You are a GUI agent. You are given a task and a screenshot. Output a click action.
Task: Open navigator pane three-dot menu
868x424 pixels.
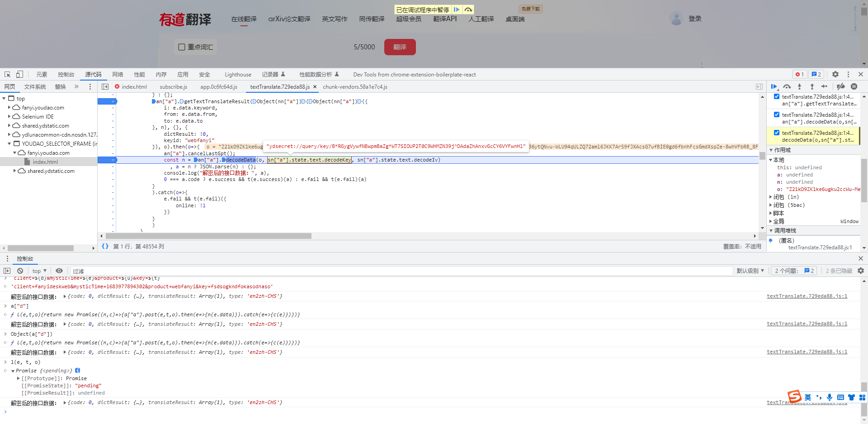pyautogui.click(x=90, y=86)
